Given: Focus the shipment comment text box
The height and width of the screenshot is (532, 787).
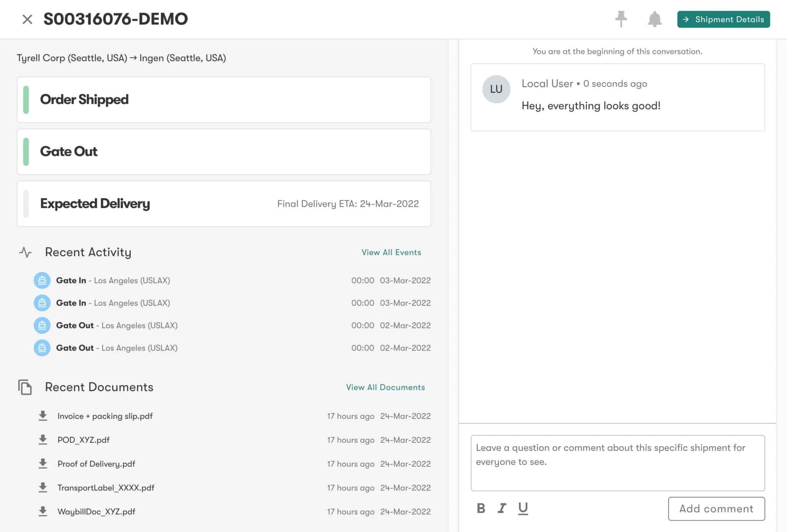Looking at the screenshot, I should click(x=617, y=462).
